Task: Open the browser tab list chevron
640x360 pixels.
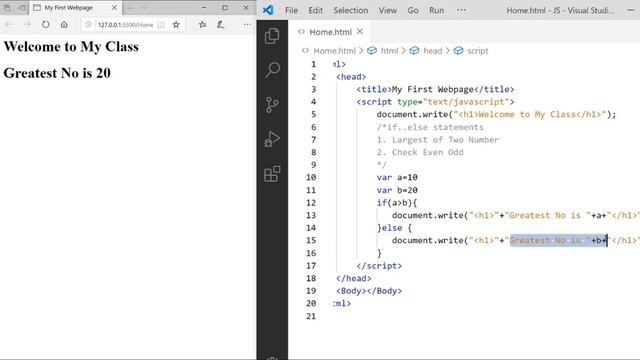Action: [x=144, y=8]
